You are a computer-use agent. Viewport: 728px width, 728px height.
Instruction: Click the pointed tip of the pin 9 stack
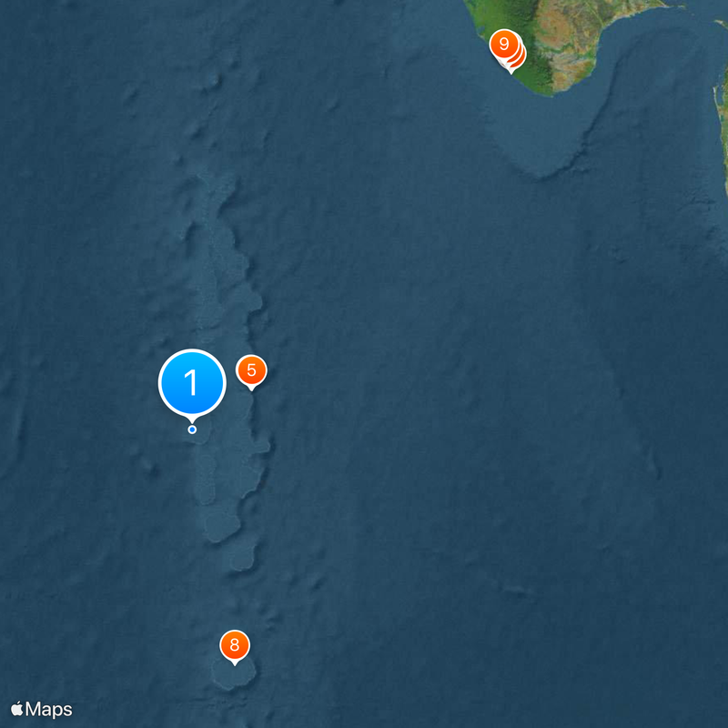coord(511,72)
